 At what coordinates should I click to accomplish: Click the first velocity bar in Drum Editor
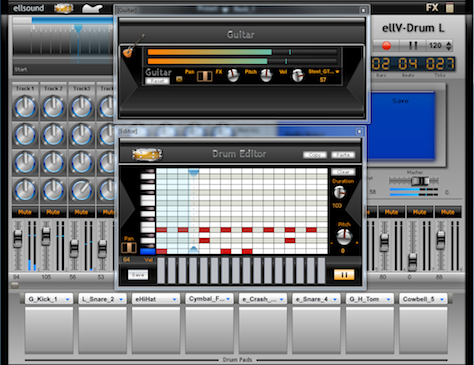(161, 270)
